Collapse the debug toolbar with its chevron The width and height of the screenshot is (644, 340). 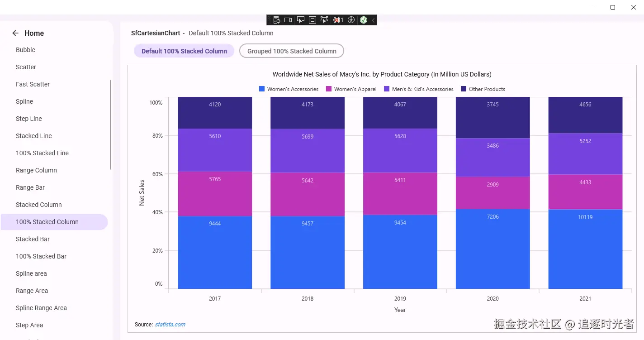(373, 20)
